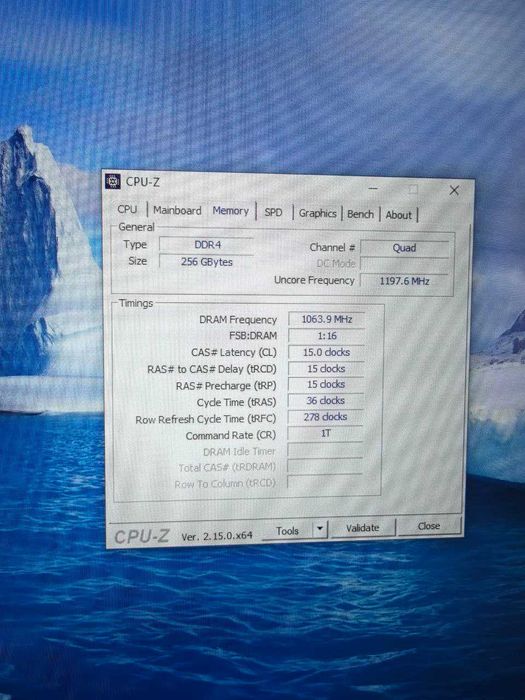Click the Ver. 2.15.0.x64 version text
525x700 pixels.
(217, 536)
